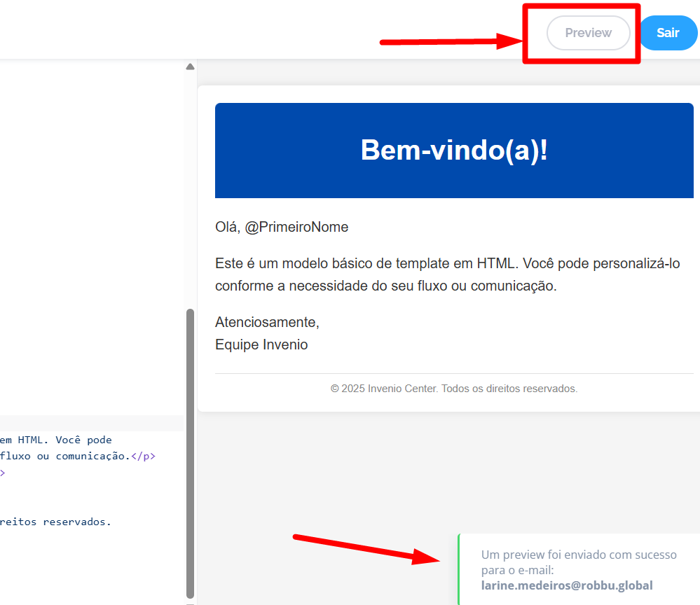Click the paragraph starting with Este é um modelo
Image resolution: width=700 pixels, height=605 pixels.
pyautogui.click(x=447, y=274)
